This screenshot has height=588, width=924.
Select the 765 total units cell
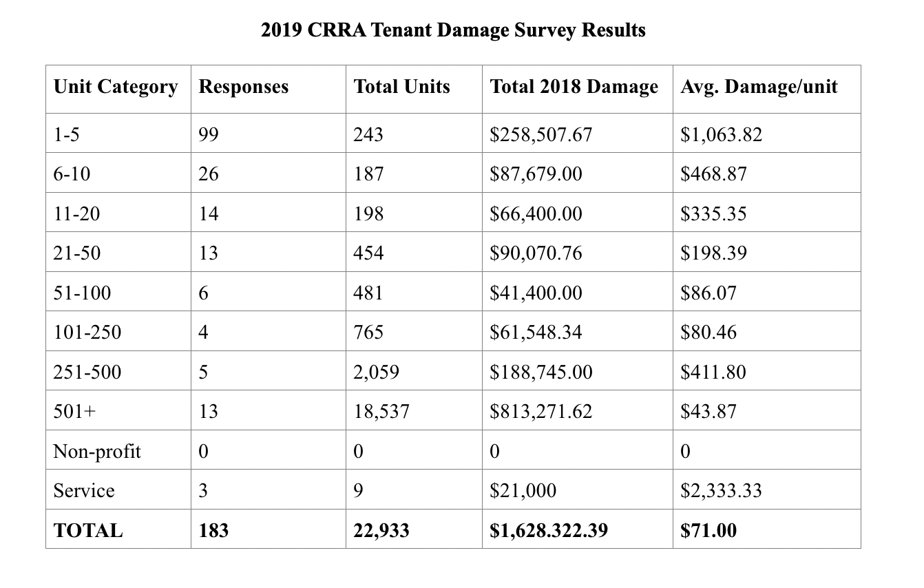[414, 332]
